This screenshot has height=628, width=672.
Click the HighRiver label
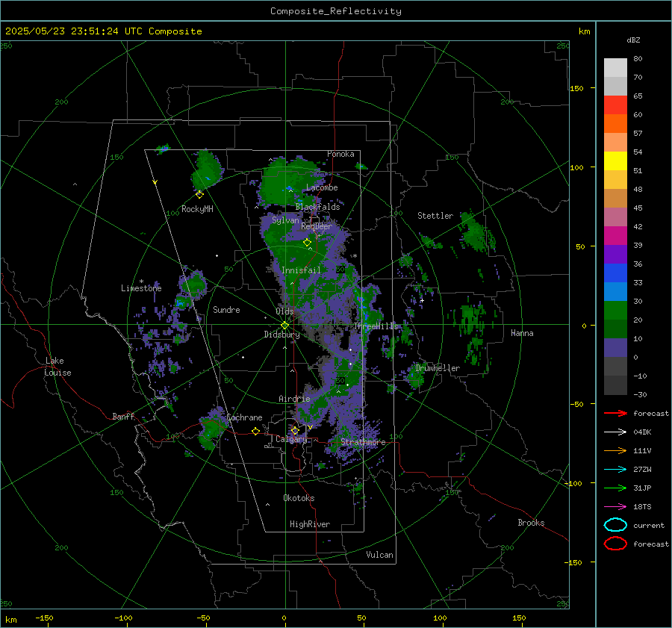[x=310, y=524]
